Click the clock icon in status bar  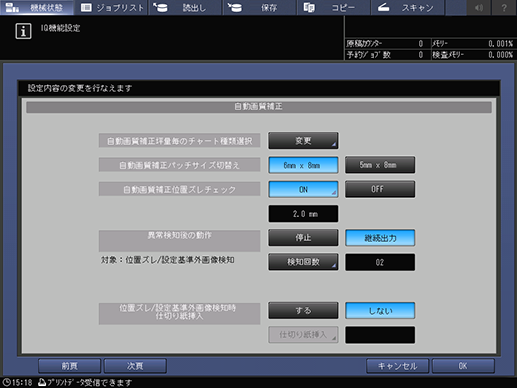click(x=7, y=382)
